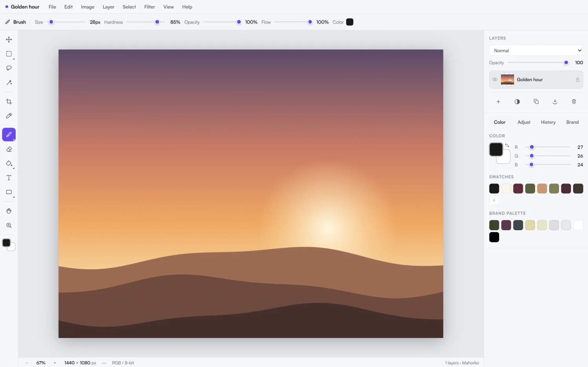588x367 pixels.
Task: Expand the Rectangle shape tool options
Action: [x=14, y=197]
